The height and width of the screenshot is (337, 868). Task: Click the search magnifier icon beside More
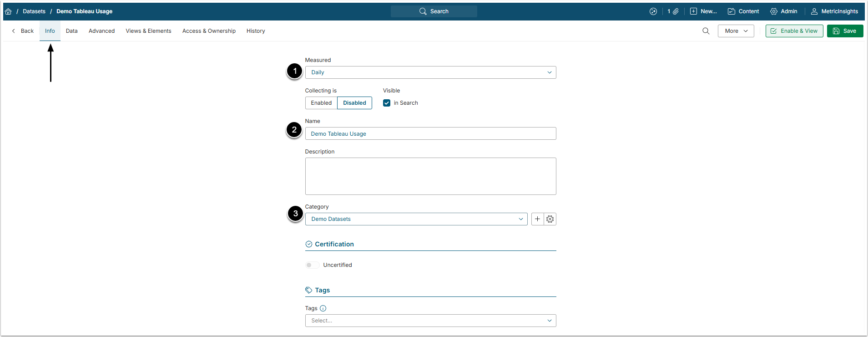[706, 31]
